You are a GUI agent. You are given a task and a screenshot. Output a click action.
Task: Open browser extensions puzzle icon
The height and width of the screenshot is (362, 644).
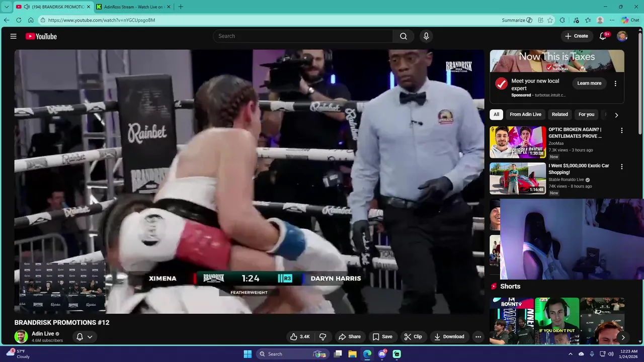click(x=562, y=20)
